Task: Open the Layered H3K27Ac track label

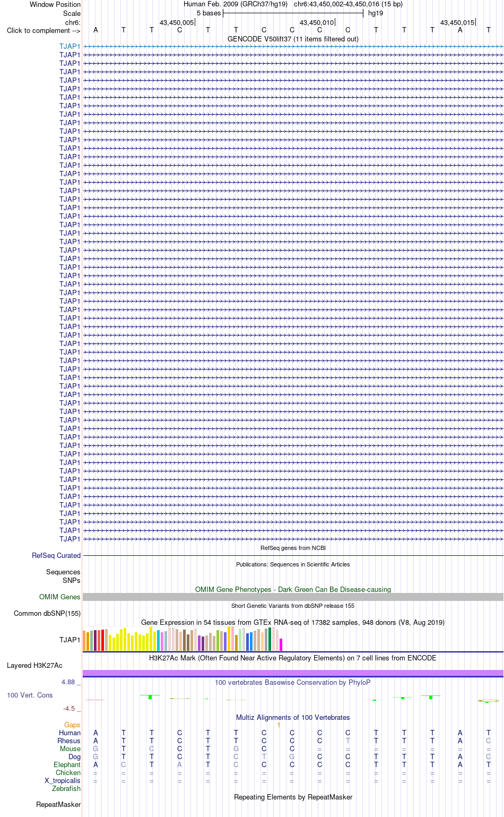Action: point(34,665)
